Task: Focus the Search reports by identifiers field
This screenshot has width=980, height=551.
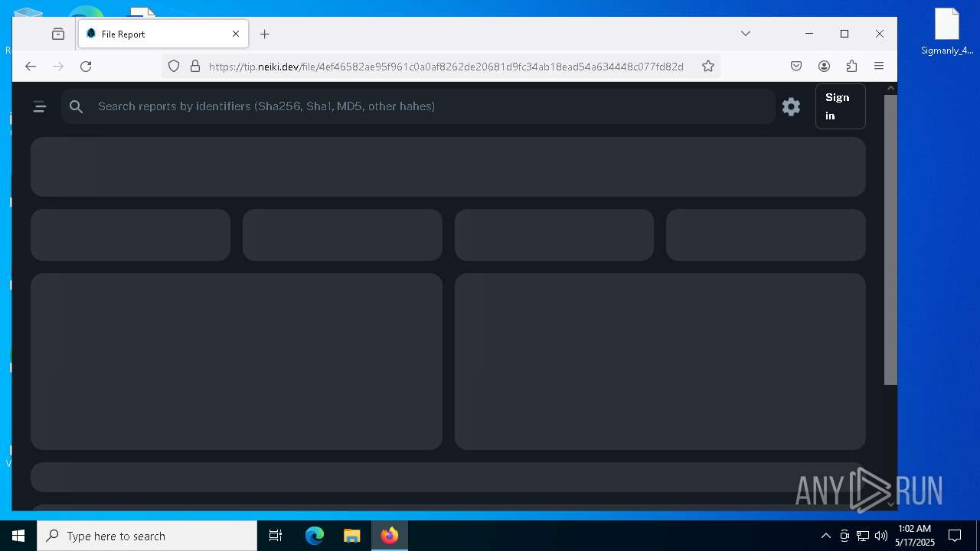Action: [x=417, y=106]
